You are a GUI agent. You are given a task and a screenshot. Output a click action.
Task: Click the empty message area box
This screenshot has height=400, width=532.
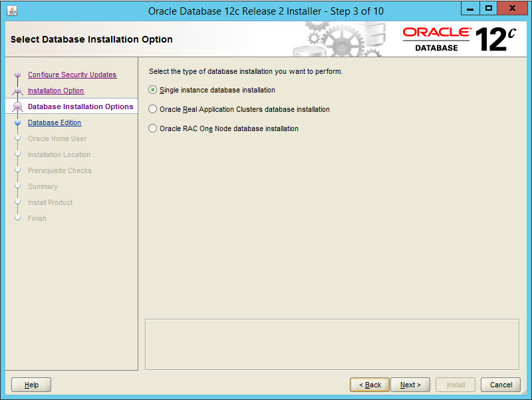(332, 344)
